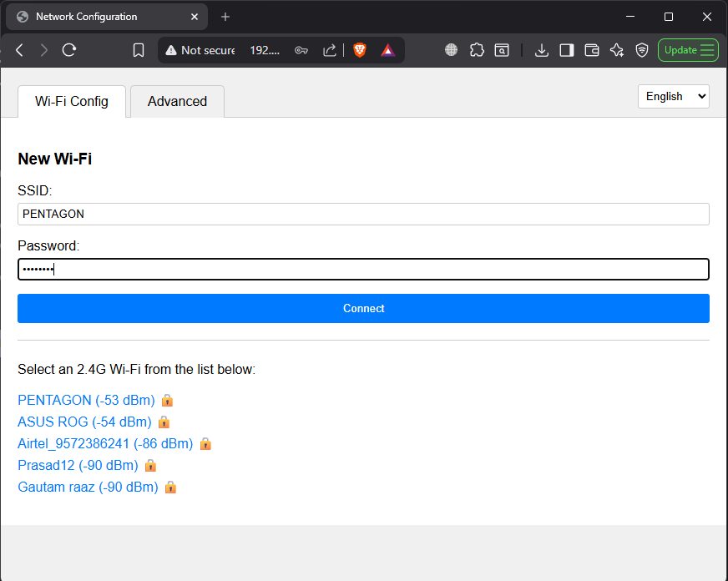Click the lock icon beside PENTAGON
This screenshot has height=581, width=728.
[x=167, y=400]
